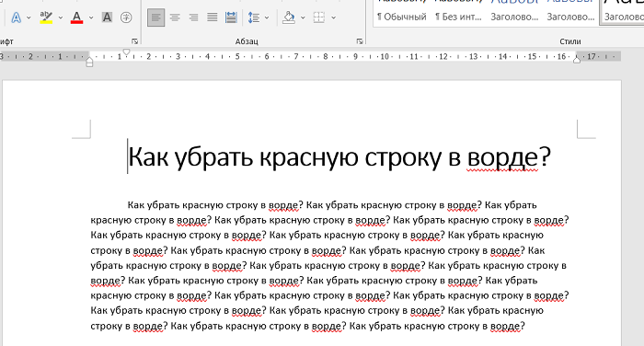Expand Text Effects dropdown arrow

(x=29, y=17)
